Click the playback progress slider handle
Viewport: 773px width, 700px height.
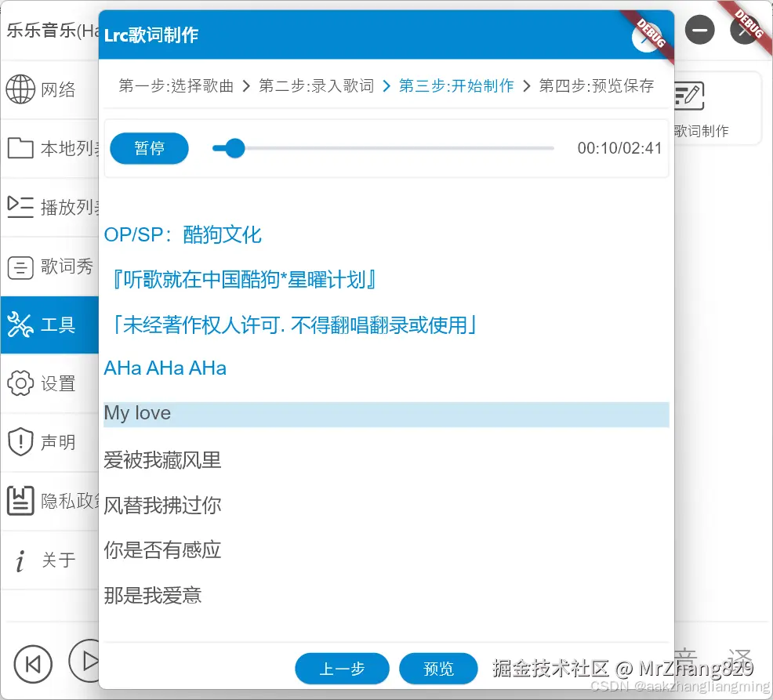pos(234,148)
